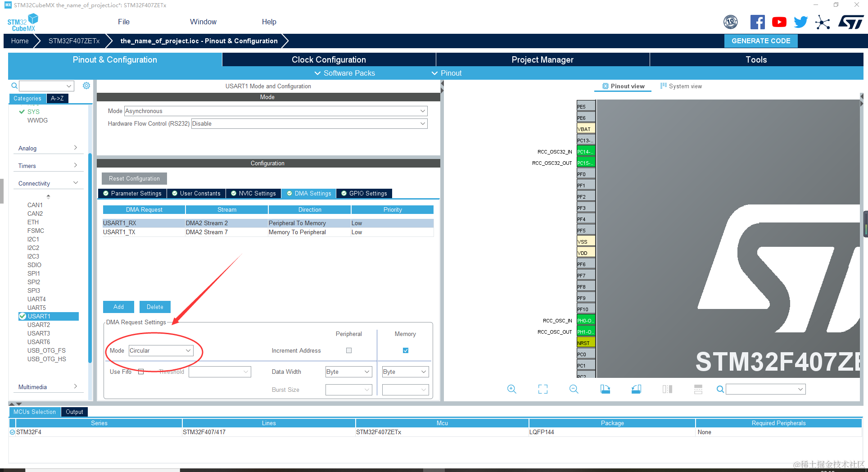
Task: Toggle Memory increment address checkbox
Action: tap(406, 350)
